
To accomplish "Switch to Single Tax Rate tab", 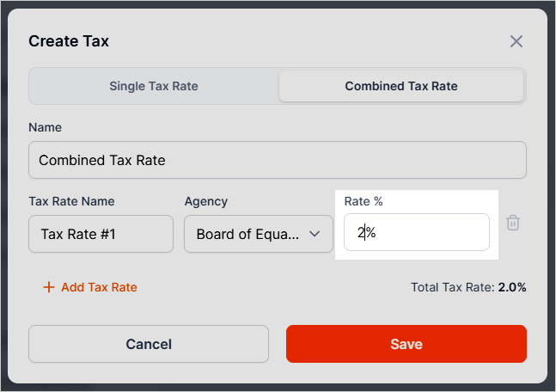I will click(x=154, y=86).
